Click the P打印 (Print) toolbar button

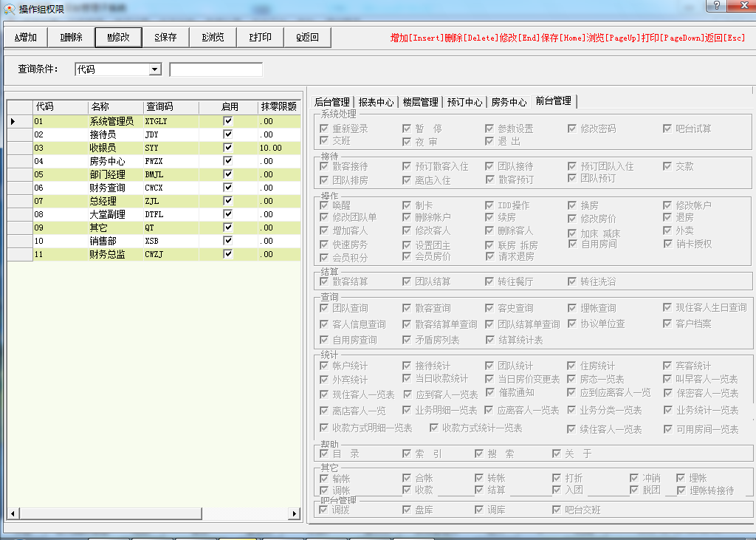pyautogui.click(x=260, y=38)
